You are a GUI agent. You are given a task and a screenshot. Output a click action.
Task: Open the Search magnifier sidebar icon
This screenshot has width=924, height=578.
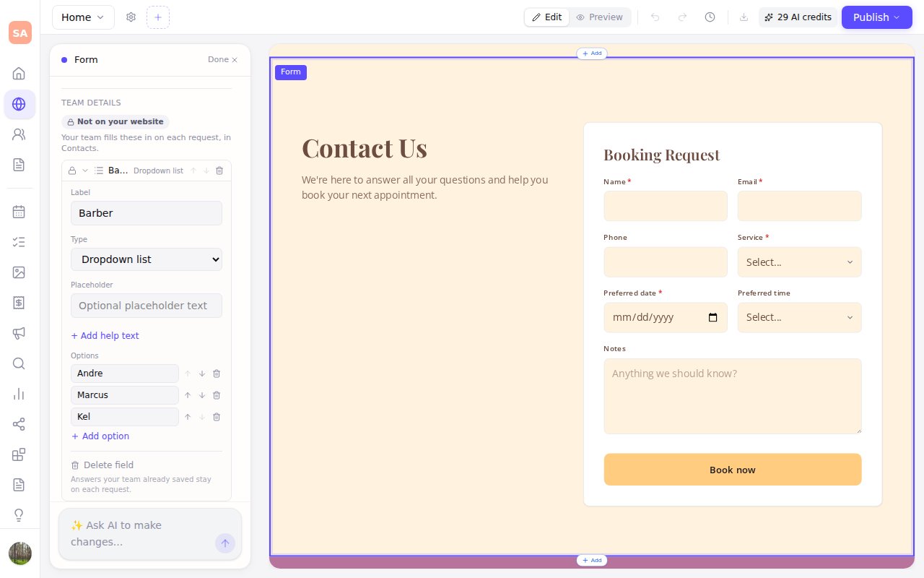19,363
